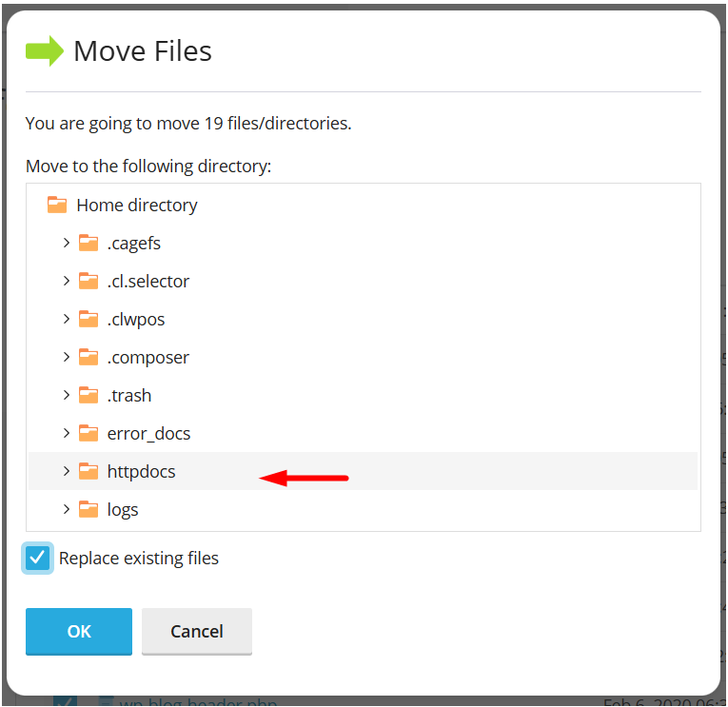Cancel the Move Files dialog

point(197,631)
